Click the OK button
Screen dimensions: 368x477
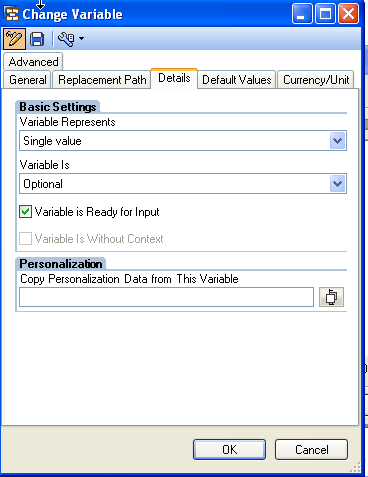[229, 450]
